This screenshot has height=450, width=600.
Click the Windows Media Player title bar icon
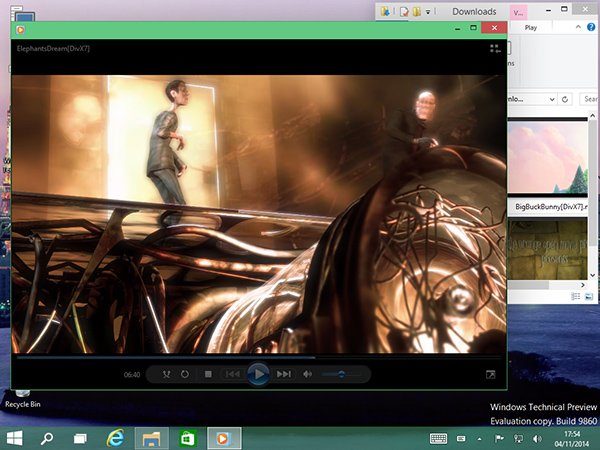[21, 29]
